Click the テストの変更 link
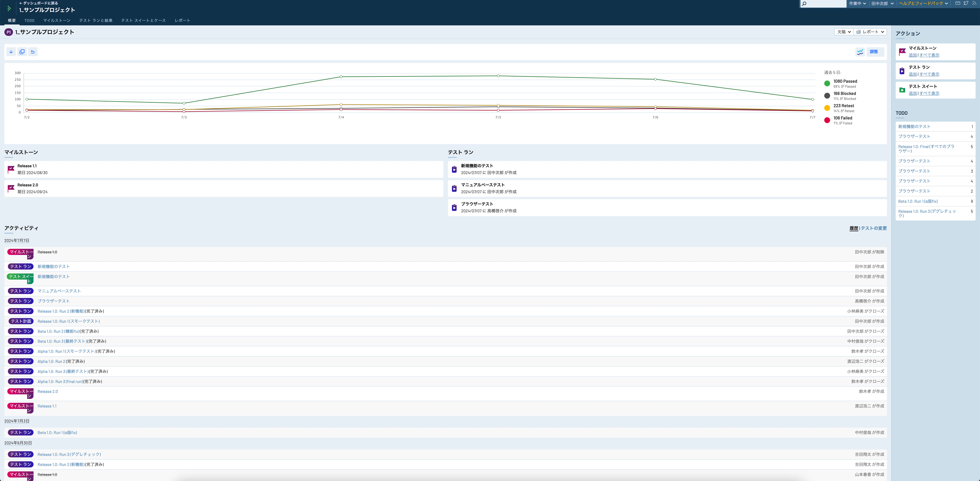 tap(874, 228)
